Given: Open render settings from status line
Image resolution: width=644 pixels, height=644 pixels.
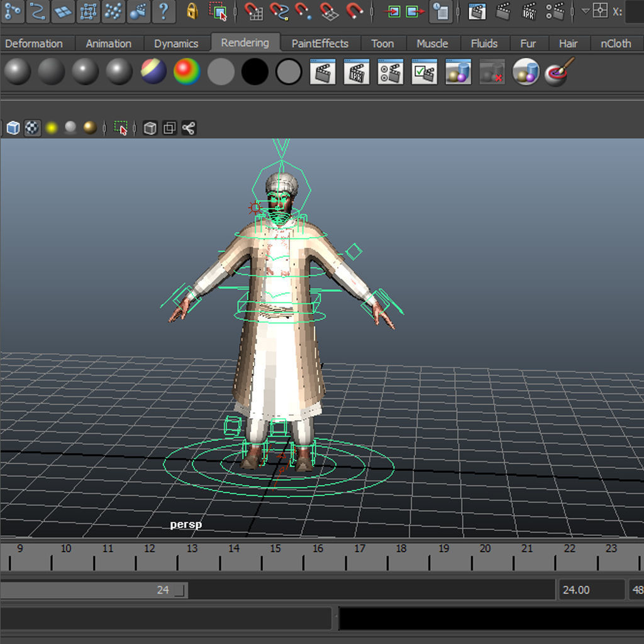Looking at the screenshot, I should 555,11.
